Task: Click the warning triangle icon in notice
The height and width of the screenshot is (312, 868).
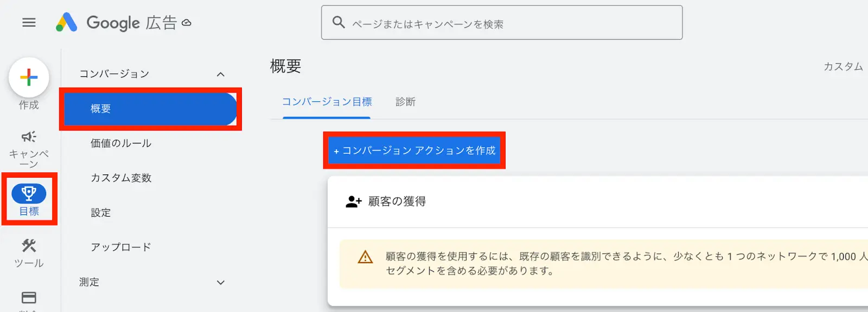Action: 365,257
